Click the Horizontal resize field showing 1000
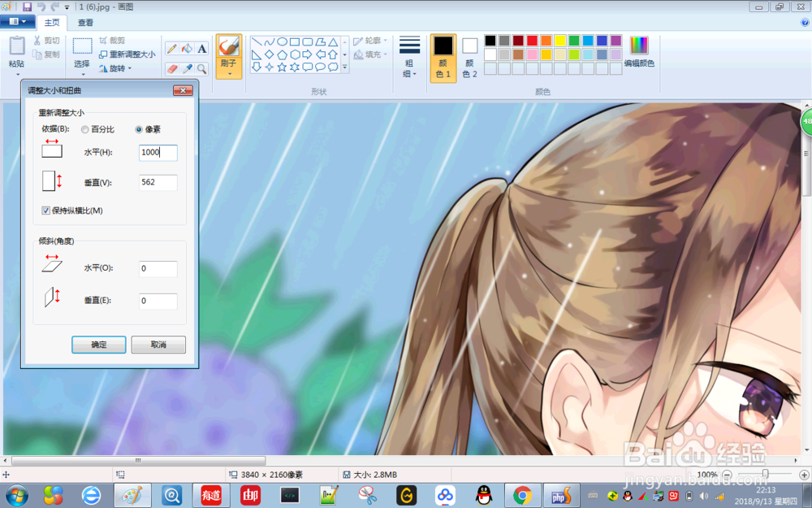 [158, 153]
